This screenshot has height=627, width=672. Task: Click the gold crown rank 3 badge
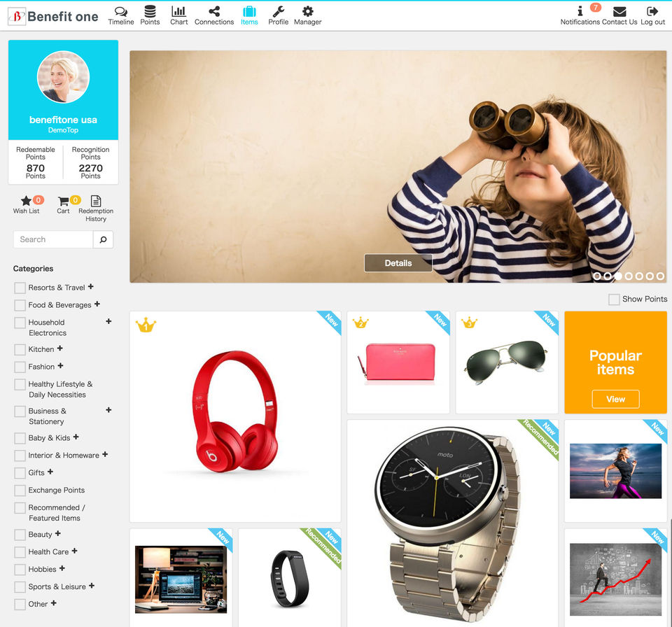tap(469, 323)
